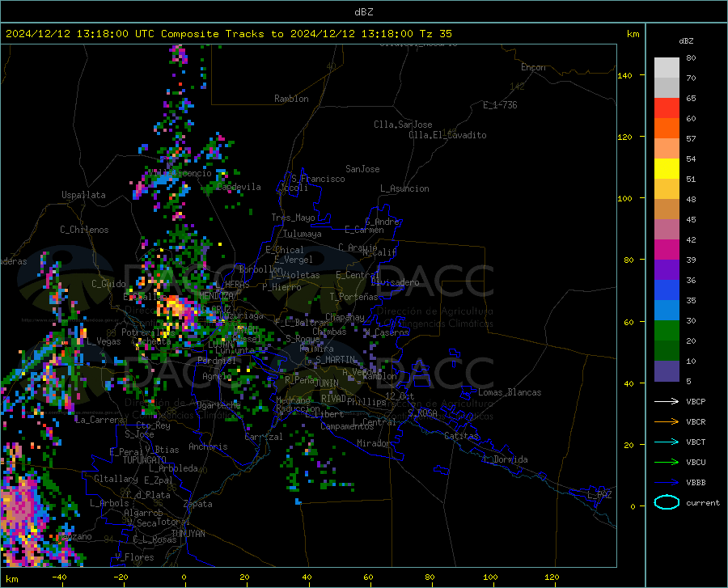Click the L_Asuncion map label
728x588 pixels.
click(x=404, y=188)
